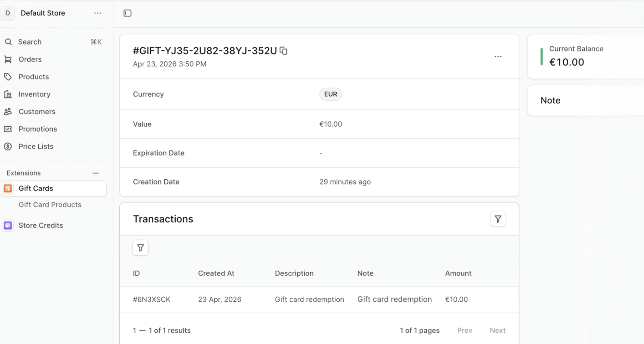The image size is (644, 344).
Task: Click 1 — 1 of 1 results text
Action: (x=162, y=330)
